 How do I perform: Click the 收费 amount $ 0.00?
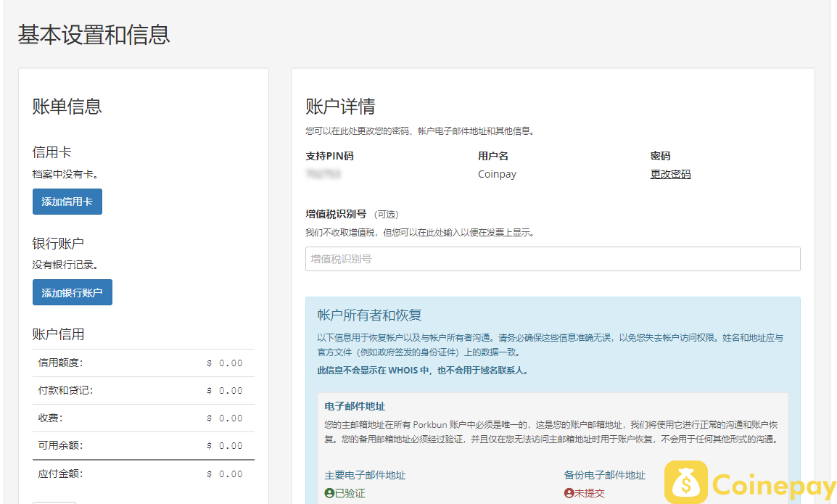(x=225, y=418)
